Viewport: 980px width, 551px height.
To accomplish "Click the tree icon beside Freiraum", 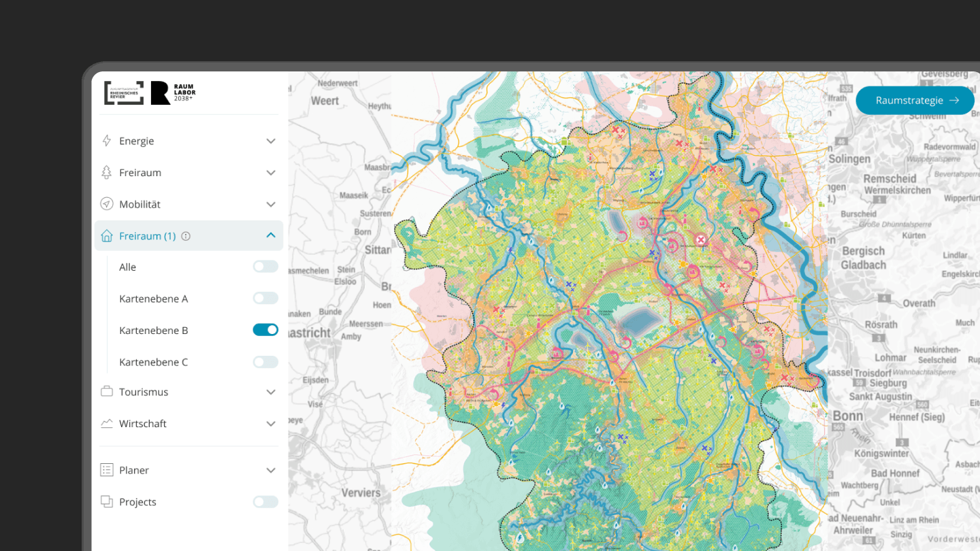I will (107, 172).
